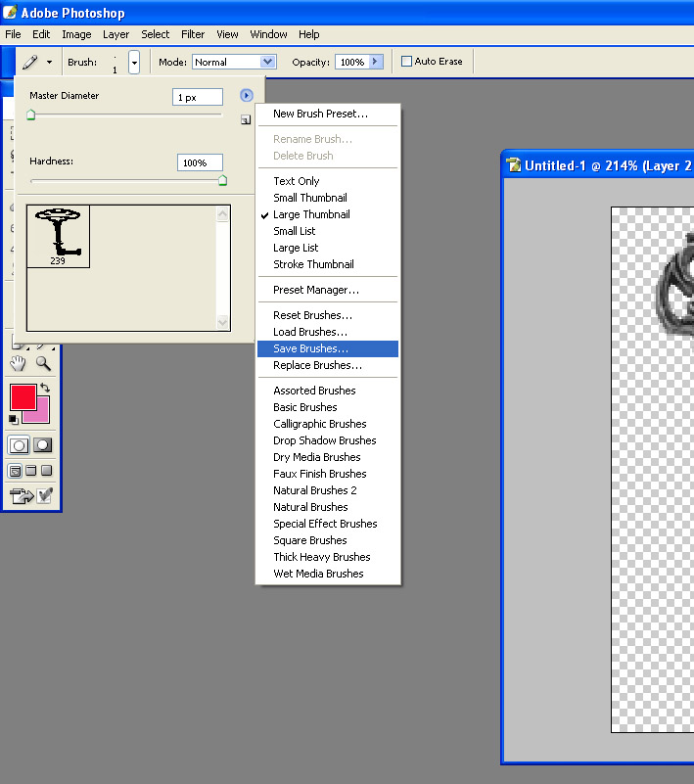Load Natural Brushes 2 set
694x784 pixels.
point(328,490)
